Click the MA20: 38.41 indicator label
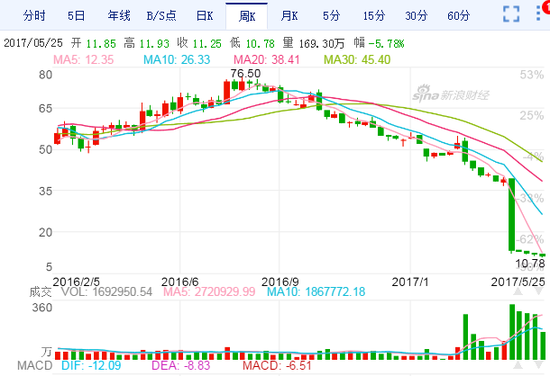The width and height of the screenshot is (550, 376). point(267,60)
